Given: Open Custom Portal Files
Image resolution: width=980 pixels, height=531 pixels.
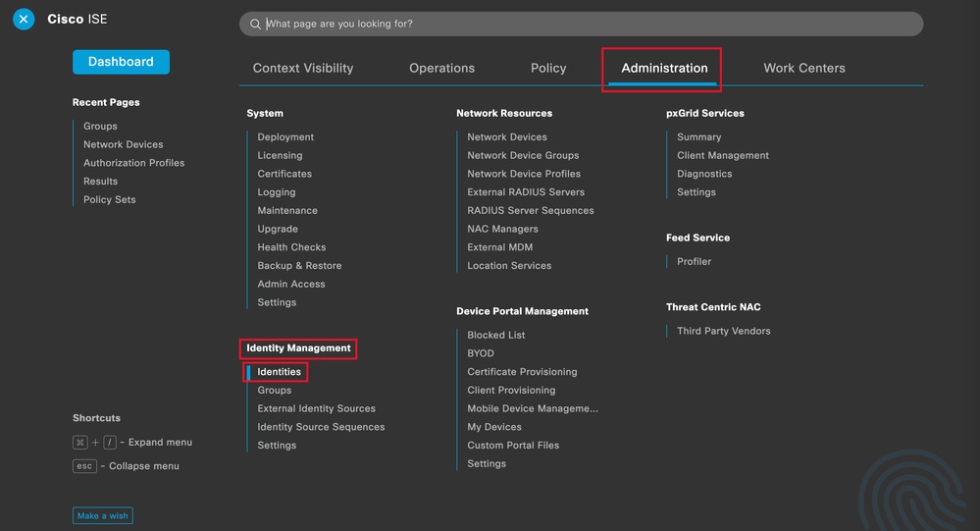Looking at the screenshot, I should 513,446.
